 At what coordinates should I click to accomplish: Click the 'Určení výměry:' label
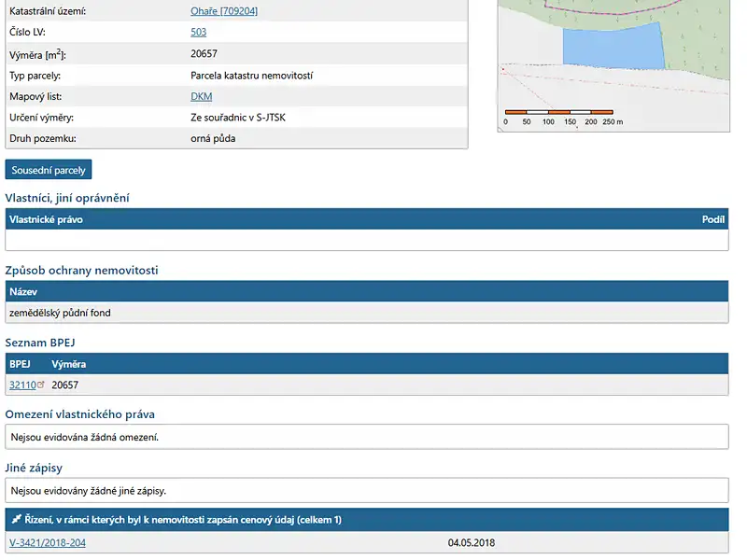[41, 118]
